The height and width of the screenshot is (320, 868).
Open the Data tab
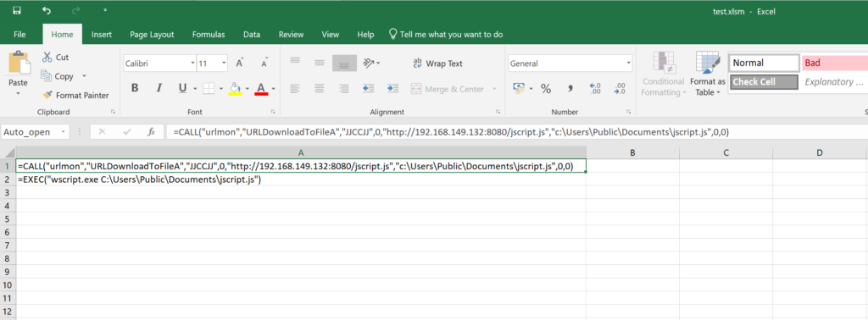(x=252, y=34)
